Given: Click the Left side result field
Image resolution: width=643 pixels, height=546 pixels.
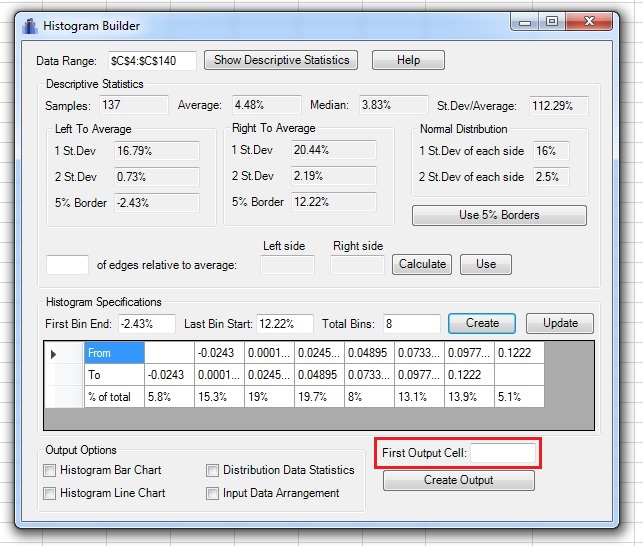Looking at the screenshot, I should [x=287, y=265].
